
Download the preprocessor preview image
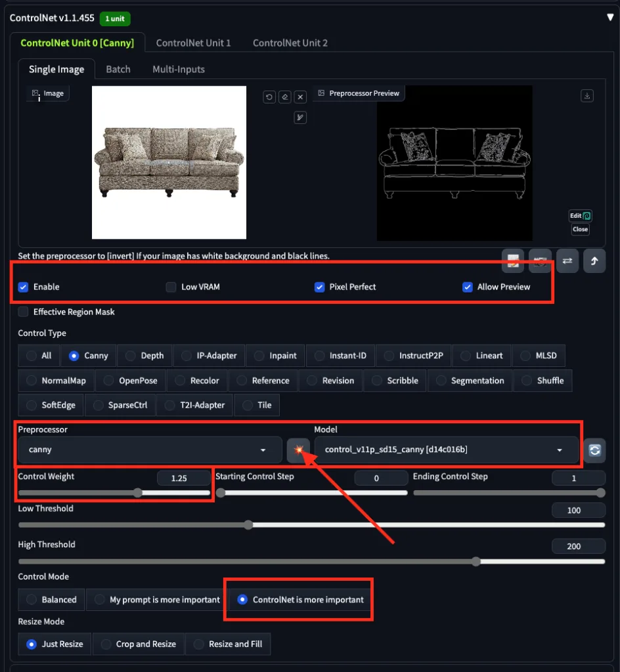587,96
